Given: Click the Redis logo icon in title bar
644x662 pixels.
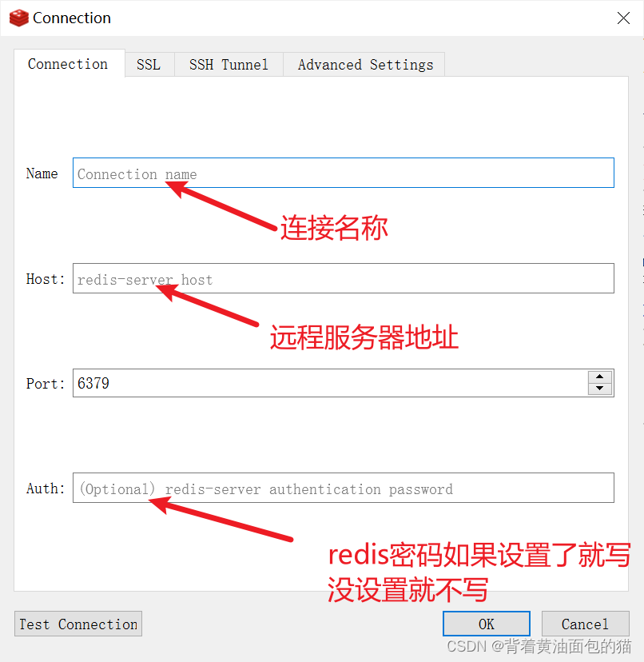Looking at the screenshot, I should [19, 18].
